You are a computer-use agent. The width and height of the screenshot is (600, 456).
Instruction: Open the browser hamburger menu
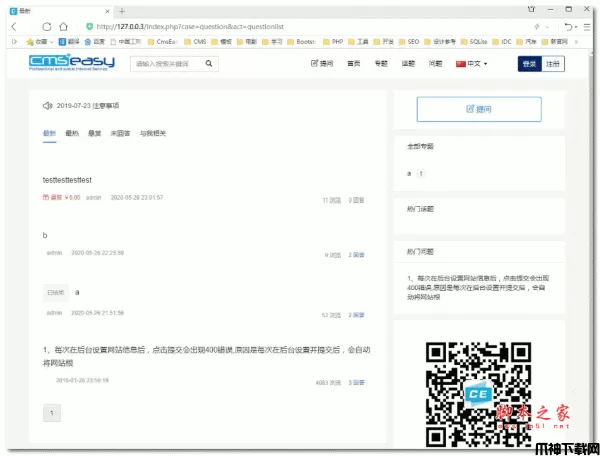587,27
